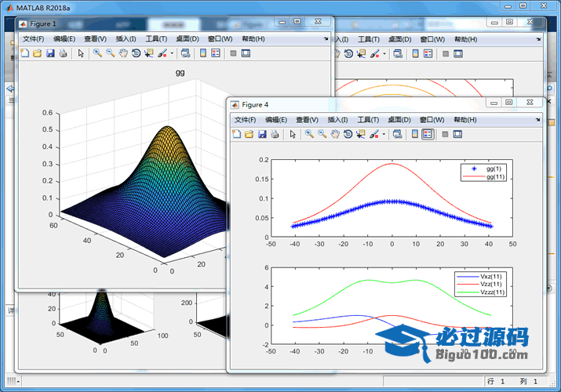Insert Colorbar icon in Figure 1 toolbar

pos(203,53)
